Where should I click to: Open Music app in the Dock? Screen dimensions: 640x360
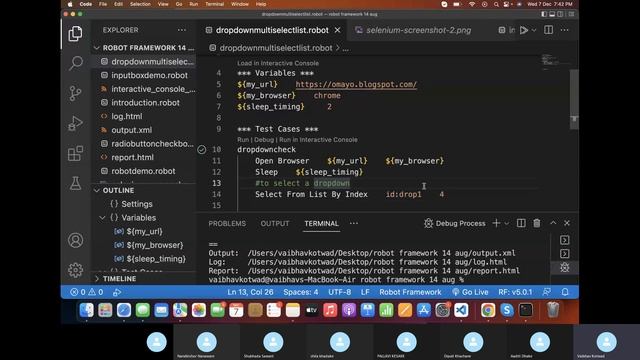330,311
